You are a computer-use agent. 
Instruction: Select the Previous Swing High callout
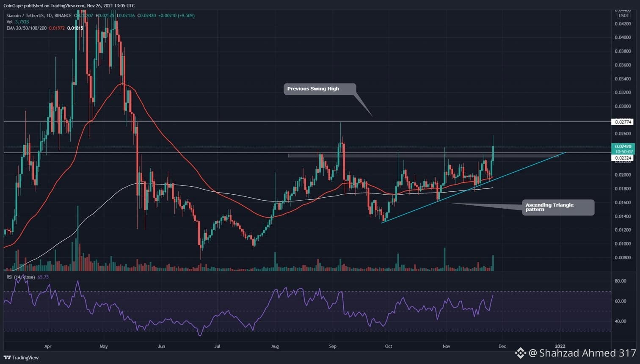coord(320,89)
